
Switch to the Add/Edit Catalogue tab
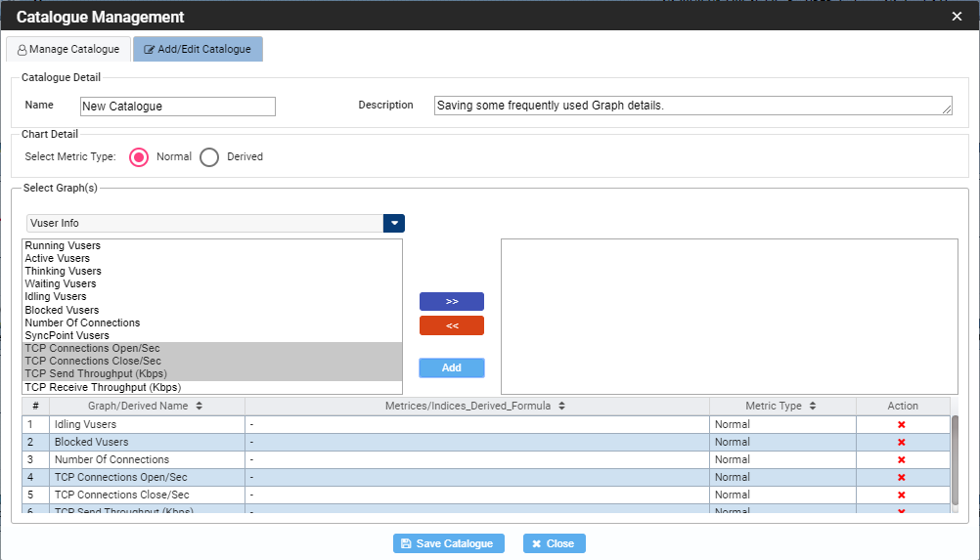tap(198, 49)
